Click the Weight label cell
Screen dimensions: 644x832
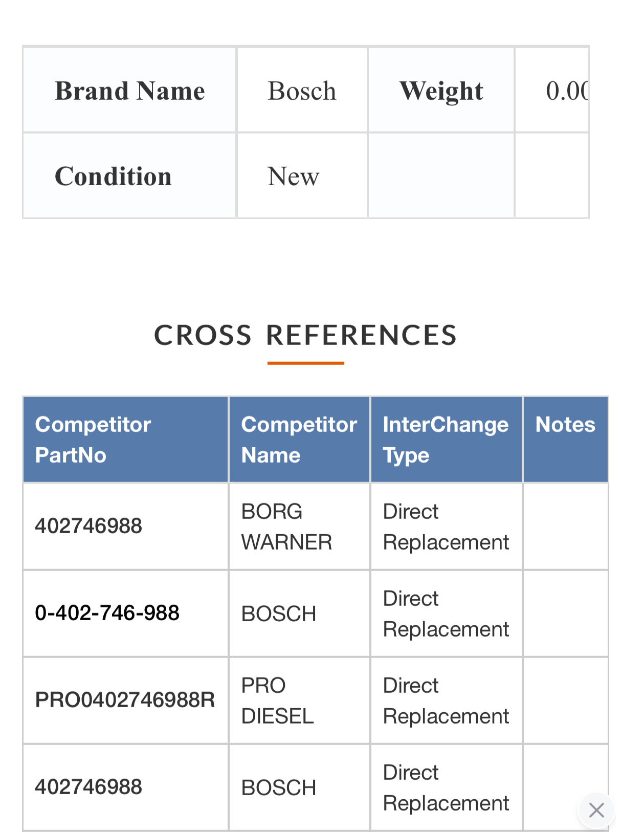point(441,91)
